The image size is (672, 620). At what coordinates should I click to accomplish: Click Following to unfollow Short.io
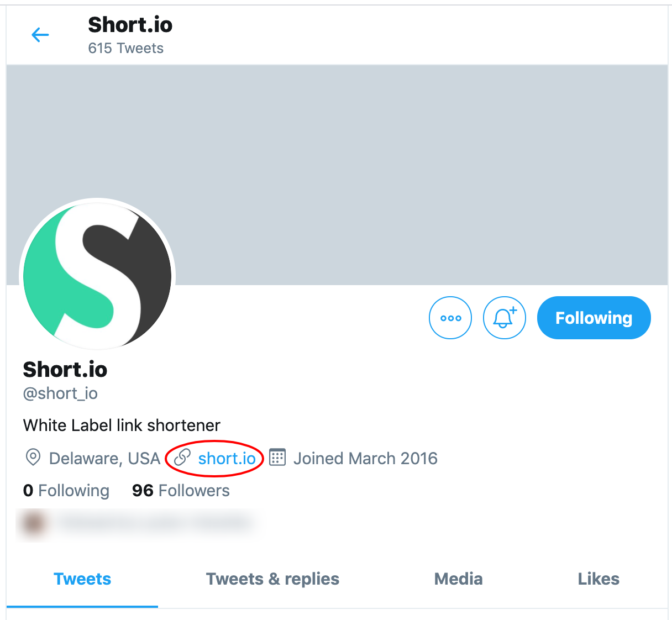point(594,318)
